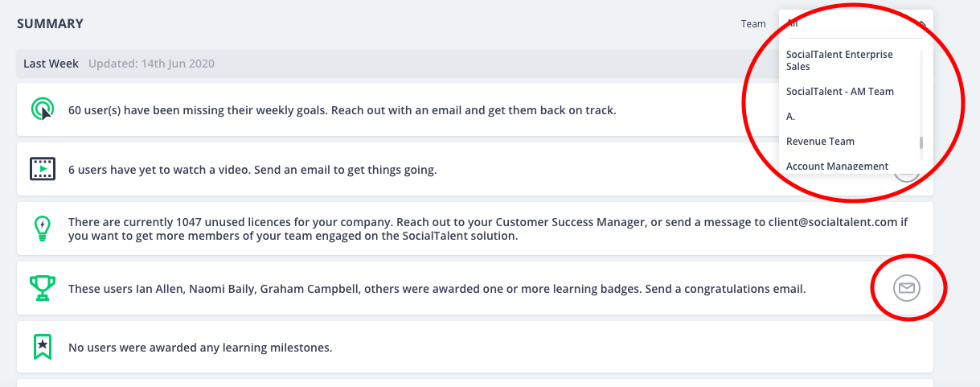Click the SUMMARY section heading
This screenshot has height=387, width=980.
pos(50,24)
